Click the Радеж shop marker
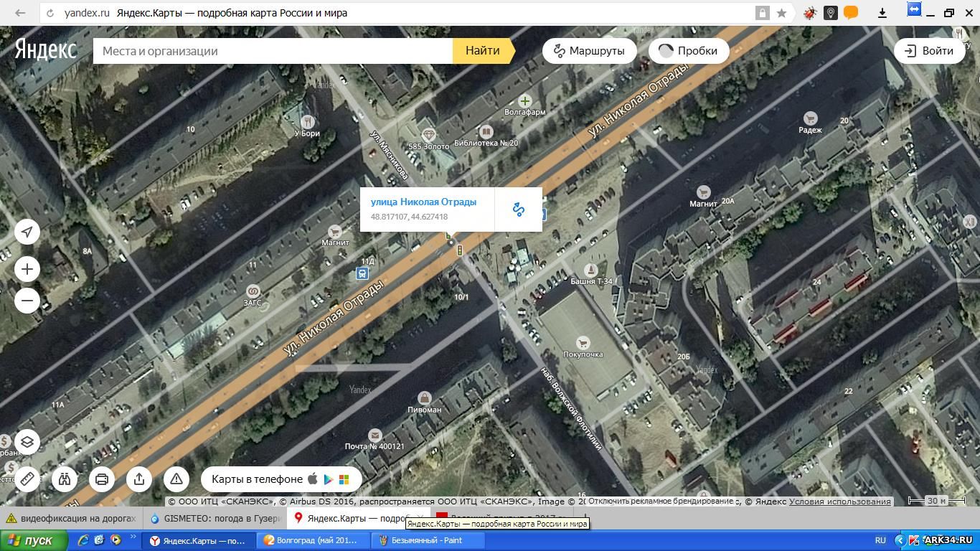 [x=810, y=118]
